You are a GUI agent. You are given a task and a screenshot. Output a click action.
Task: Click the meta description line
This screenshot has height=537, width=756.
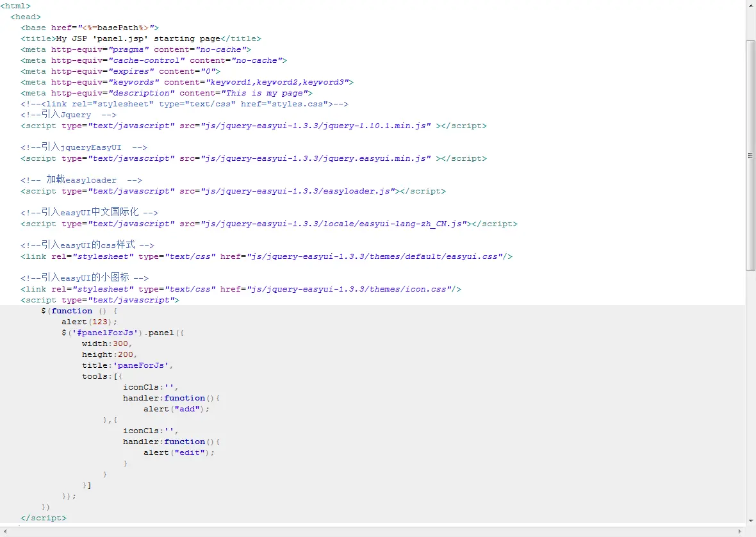167,93
